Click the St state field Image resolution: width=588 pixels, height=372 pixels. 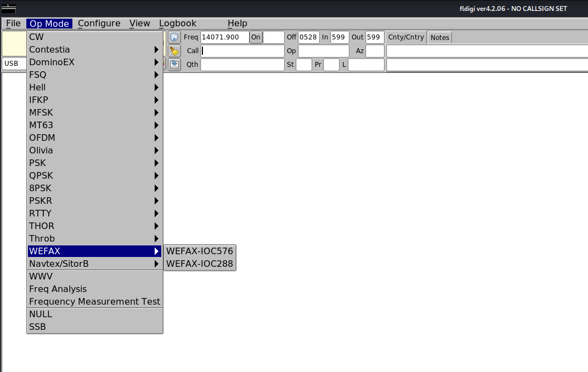[x=304, y=64]
